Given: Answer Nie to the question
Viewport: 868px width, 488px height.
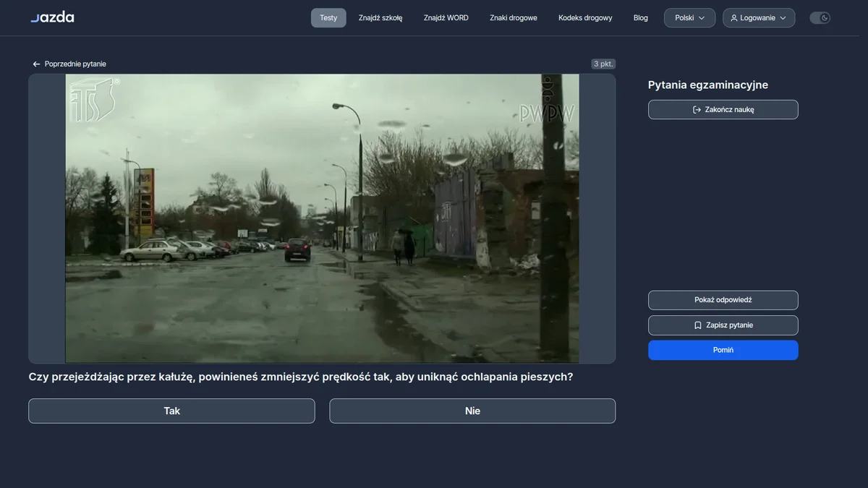Looking at the screenshot, I should (472, 411).
